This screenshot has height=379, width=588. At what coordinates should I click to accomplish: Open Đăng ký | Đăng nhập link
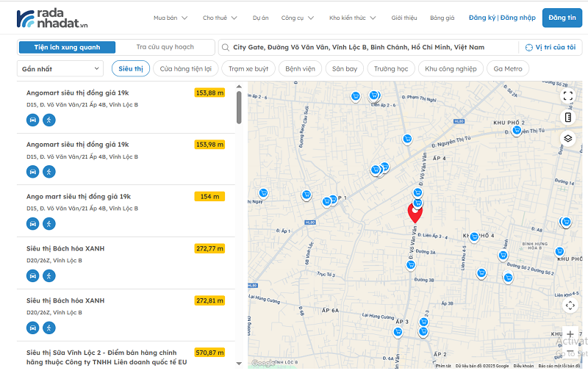(x=502, y=18)
